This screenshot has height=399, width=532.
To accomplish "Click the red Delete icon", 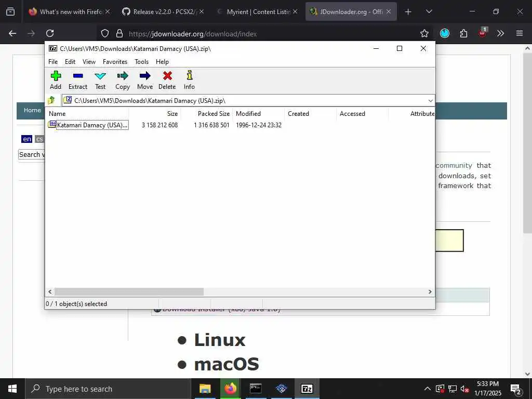I will pos(167,81).
